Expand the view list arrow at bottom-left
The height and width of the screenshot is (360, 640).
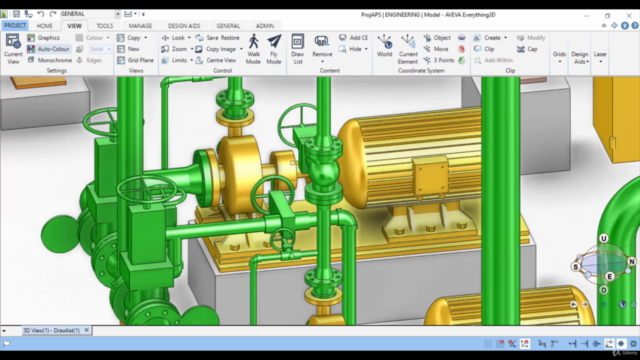coord(4,331)
